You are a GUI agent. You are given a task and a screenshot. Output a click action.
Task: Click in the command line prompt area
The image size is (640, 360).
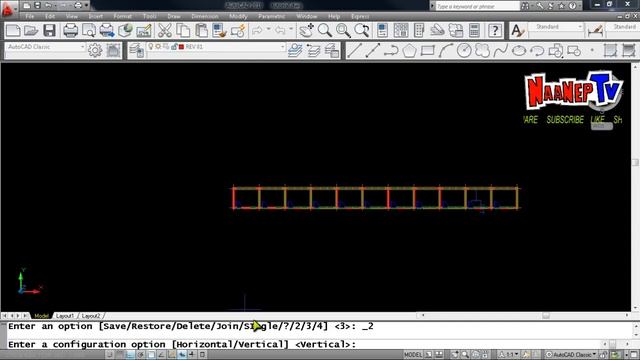[x=304, y=344]
